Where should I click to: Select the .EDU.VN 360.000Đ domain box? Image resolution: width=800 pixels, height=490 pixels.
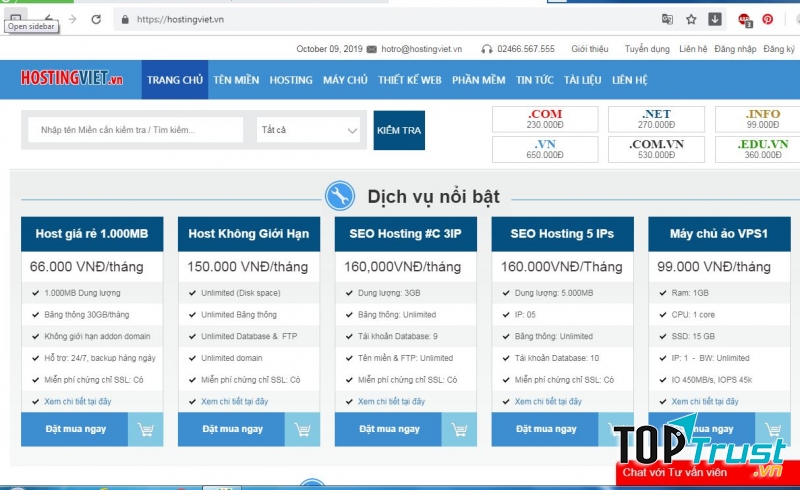pyautogui.click(x=758, y=149)
